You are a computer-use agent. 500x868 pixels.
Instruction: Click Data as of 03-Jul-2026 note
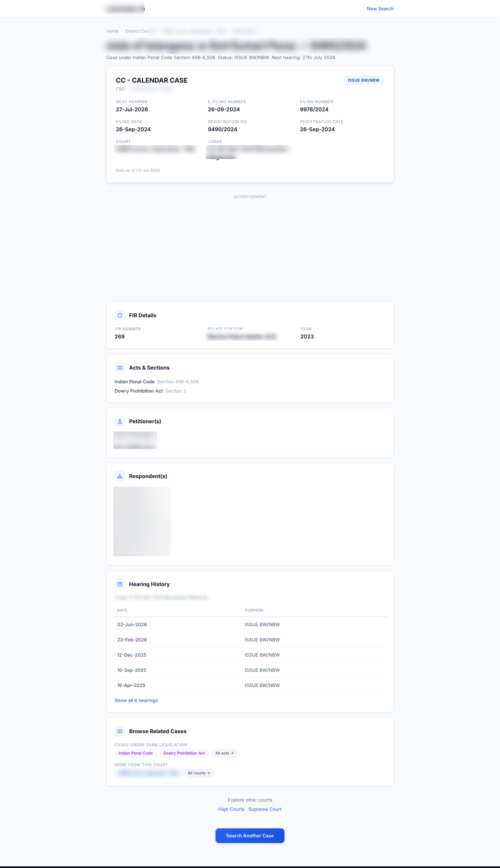(138, 170)
